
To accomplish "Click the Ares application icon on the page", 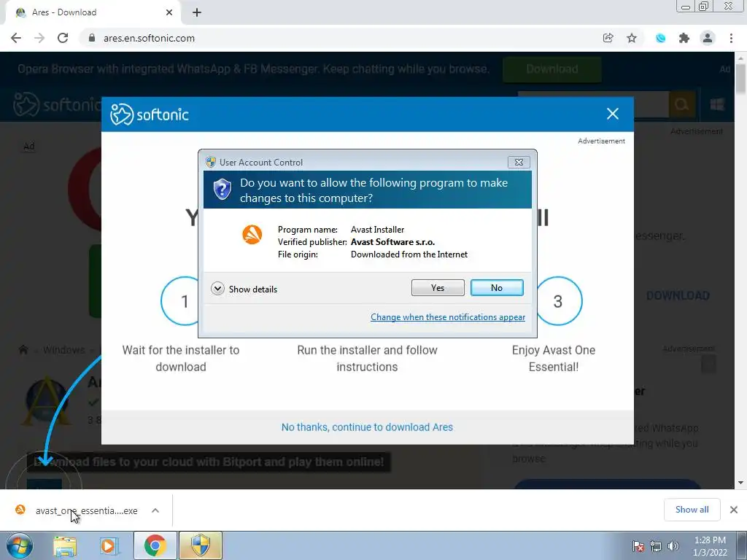I will click(x=46, y=402).
